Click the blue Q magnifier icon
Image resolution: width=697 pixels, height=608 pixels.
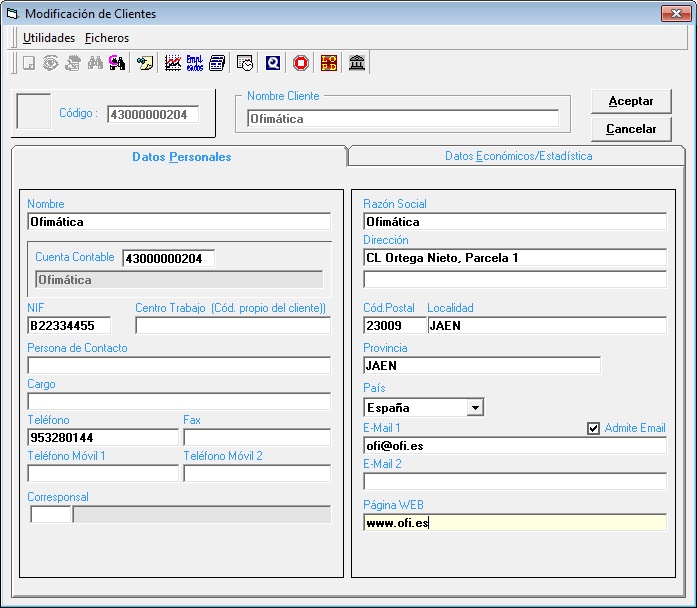pos(272,63)
